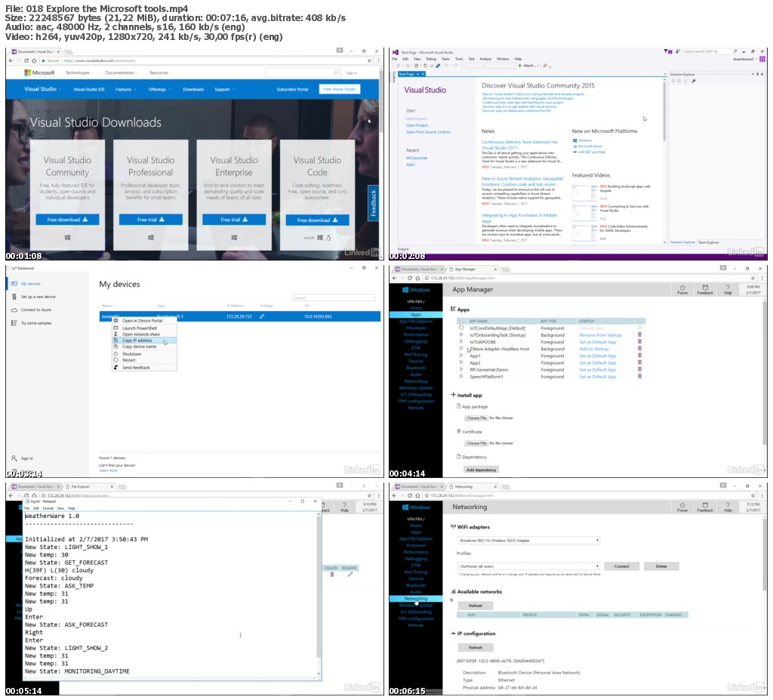The height and width of the screenshot is (700, 773).
Task: Click Connect to Azure cloud icon
Action: coord(14,310)
